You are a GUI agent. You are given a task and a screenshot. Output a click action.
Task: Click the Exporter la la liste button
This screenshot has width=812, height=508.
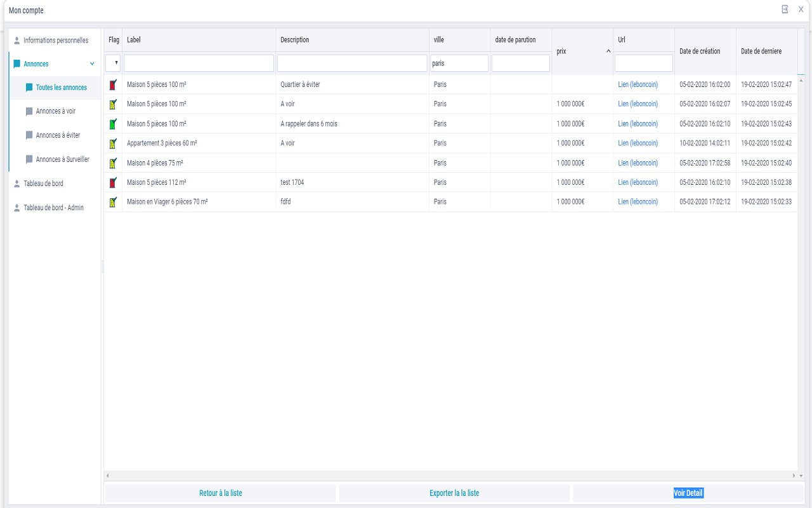454,493
